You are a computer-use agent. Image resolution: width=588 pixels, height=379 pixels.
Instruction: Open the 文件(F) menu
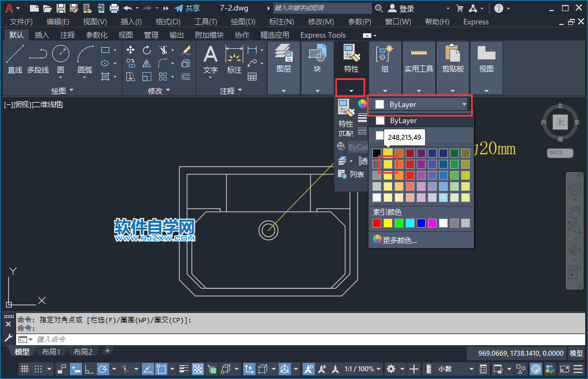click(21, 22)
